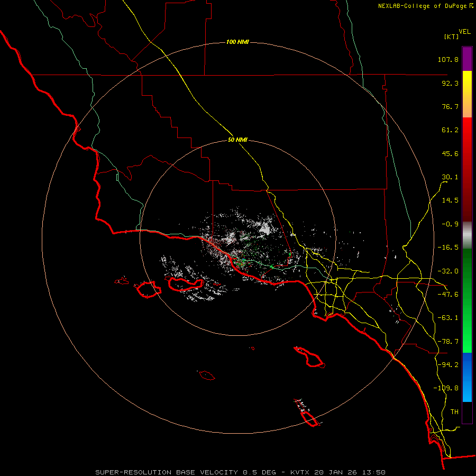The height and width of the screenshot is (476, 476).
Task: Select the 76.7 legend value
Action: [x=450, y=106]
